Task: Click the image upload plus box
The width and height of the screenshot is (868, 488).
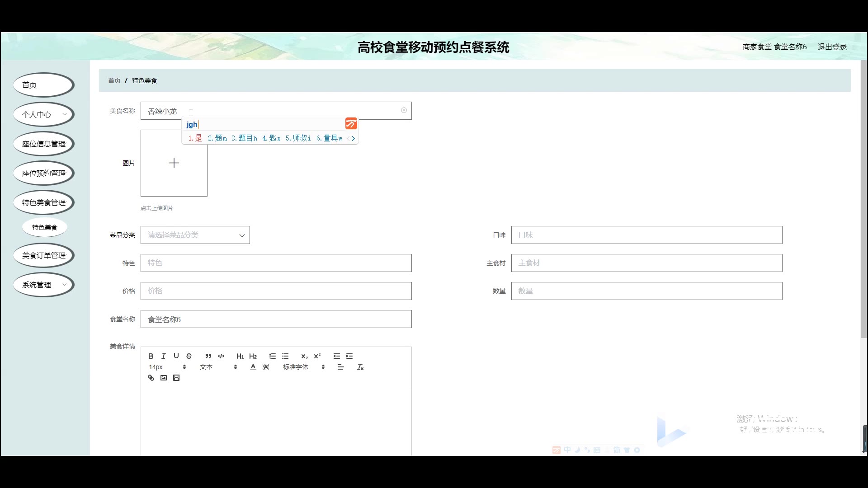Action: tap(174, 163)
